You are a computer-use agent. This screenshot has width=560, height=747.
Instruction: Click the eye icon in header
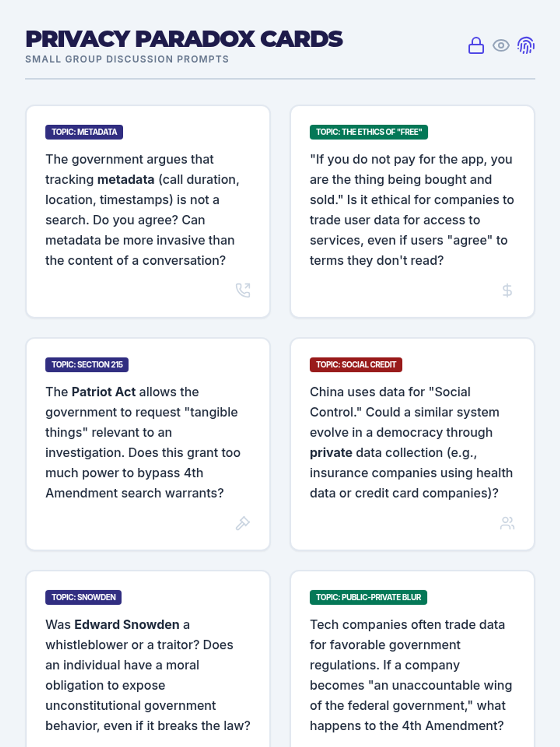click(501, 46)
